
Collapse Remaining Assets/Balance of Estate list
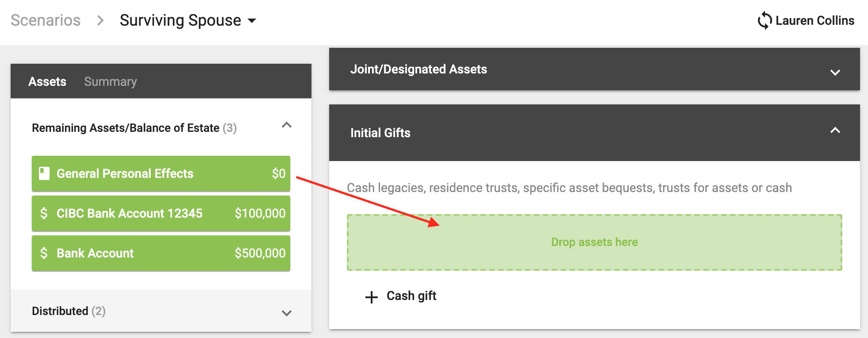pos(287,125)
